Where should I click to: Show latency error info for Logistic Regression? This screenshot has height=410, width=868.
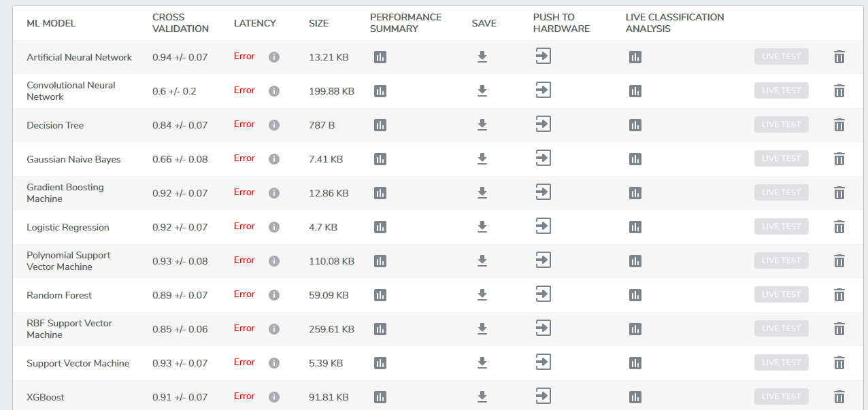[274, 227]
